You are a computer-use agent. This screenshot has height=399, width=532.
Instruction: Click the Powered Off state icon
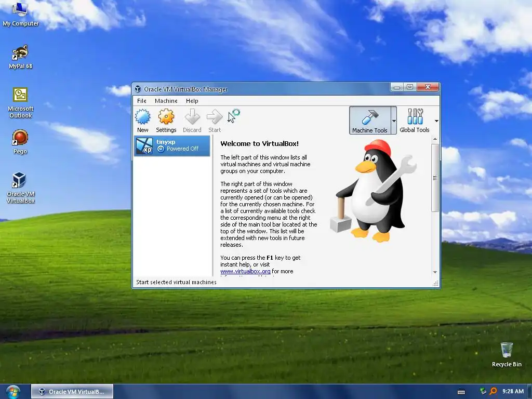pos(161,149)
